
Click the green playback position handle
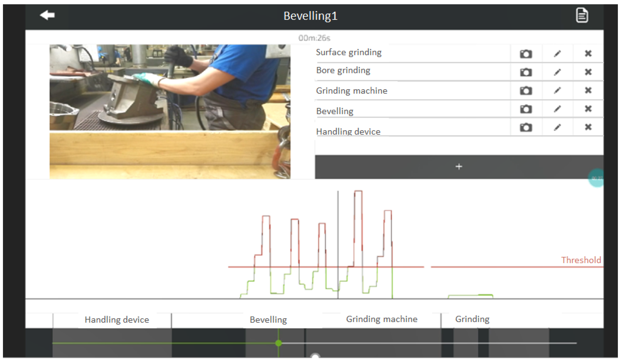278,343
